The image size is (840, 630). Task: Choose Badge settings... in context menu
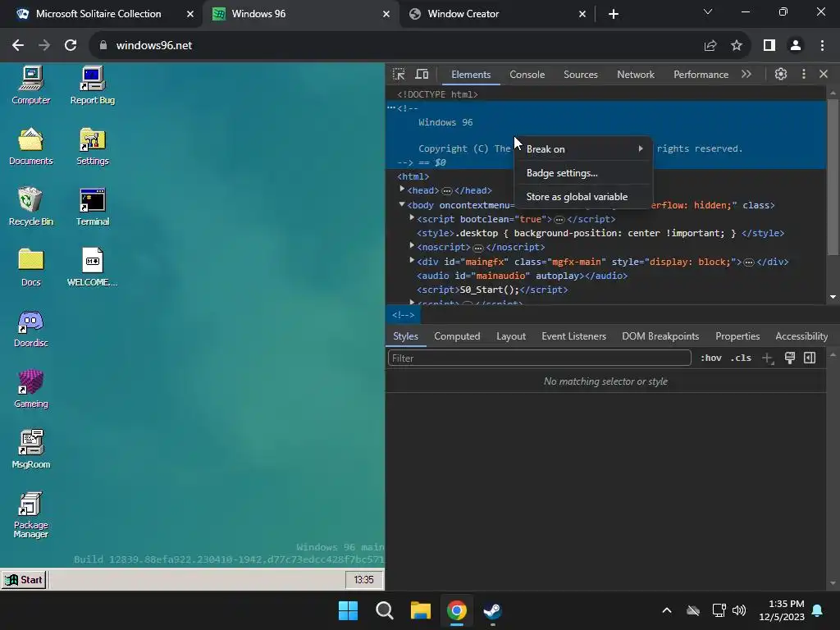(x=583, y=173)
